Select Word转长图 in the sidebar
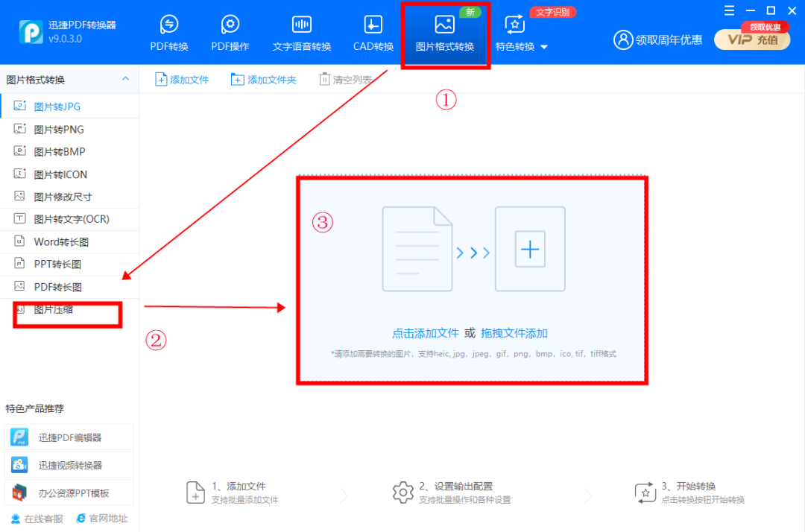This screenshot has width=805, height=532. pos(69,241)
